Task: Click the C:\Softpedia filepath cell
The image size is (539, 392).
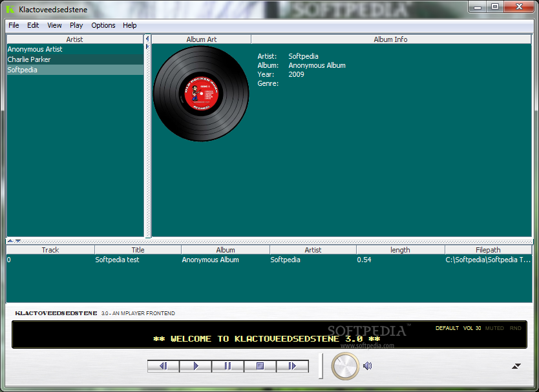Action: coord(488,260)
